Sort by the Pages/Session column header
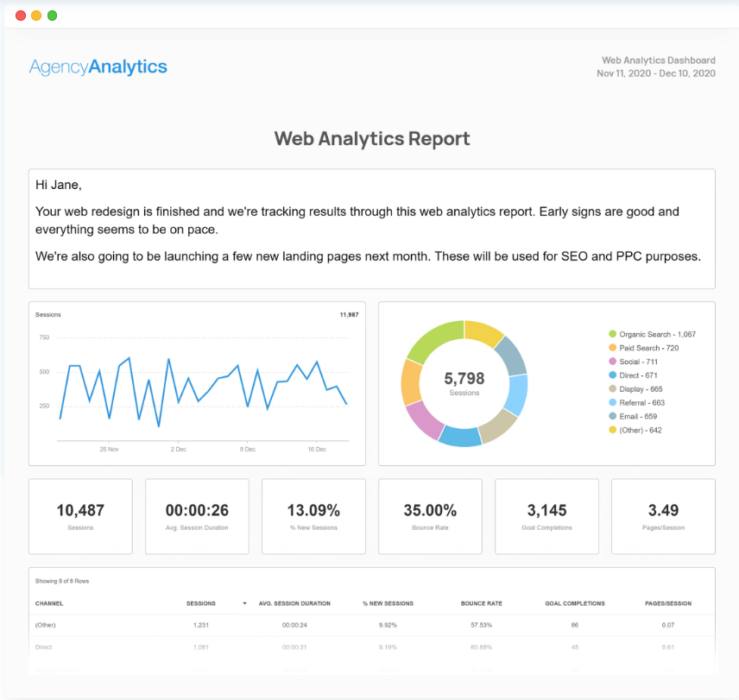 668,603
